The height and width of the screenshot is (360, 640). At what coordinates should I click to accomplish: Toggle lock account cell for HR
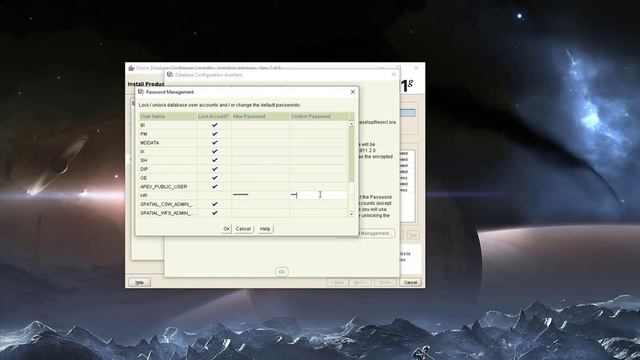point(214,196)
